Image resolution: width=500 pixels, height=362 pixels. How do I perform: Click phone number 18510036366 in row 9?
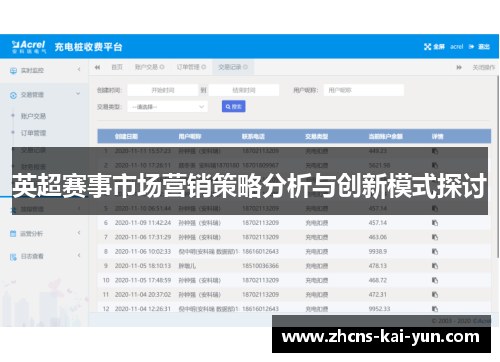click(x=260, y=266)
